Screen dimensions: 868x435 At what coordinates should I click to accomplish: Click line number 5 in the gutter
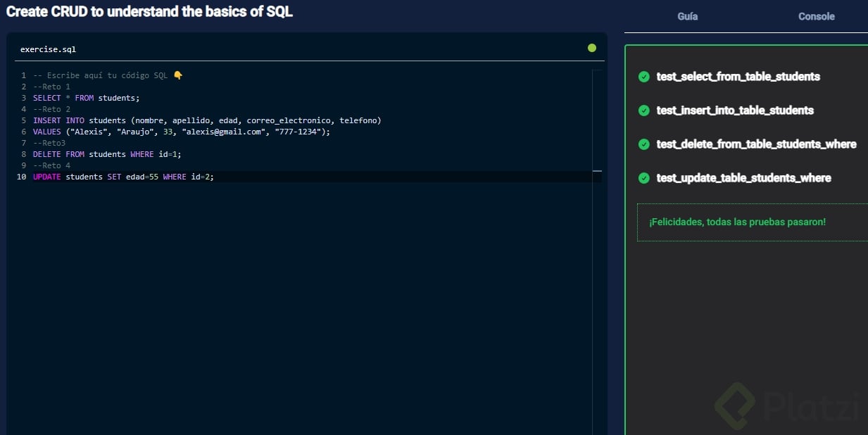(x=23, y=120)
